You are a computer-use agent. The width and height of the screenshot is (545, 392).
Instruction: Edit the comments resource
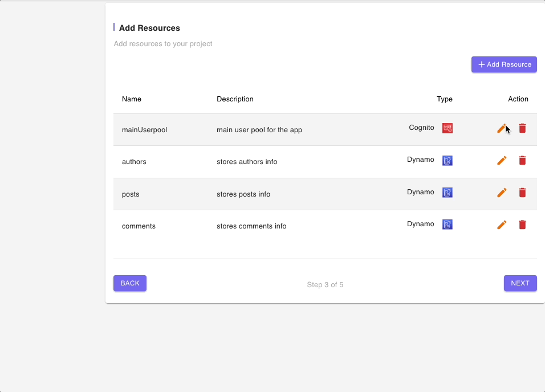502,225
